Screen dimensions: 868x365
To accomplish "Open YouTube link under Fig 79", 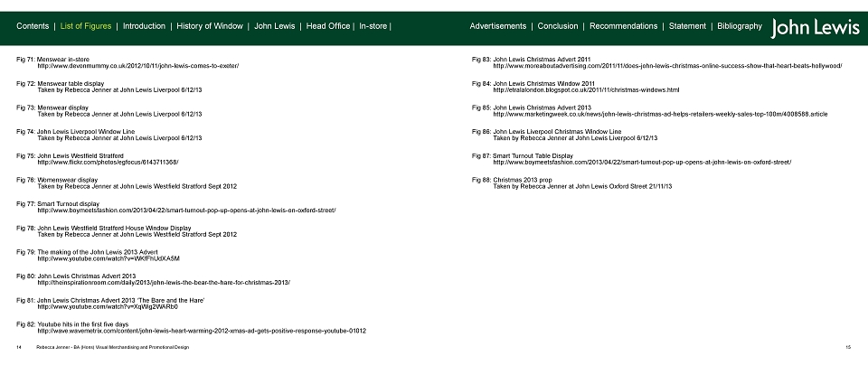I will [108, 258].
